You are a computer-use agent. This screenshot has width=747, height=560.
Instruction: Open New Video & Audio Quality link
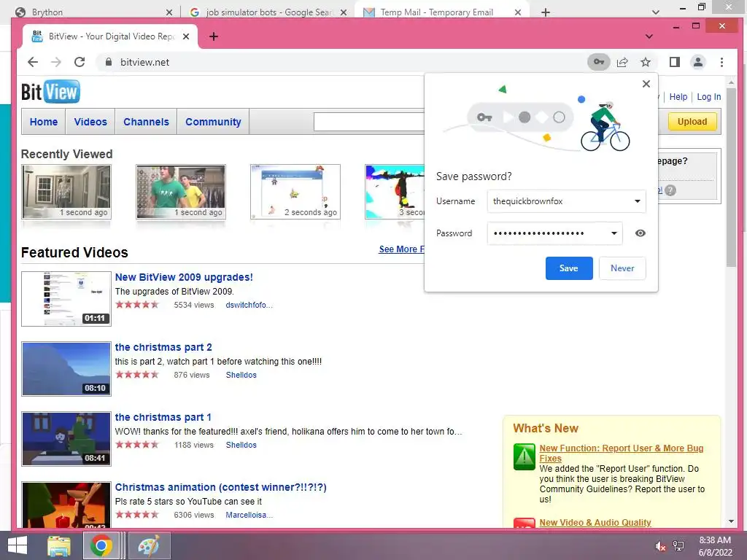point(595,522)
